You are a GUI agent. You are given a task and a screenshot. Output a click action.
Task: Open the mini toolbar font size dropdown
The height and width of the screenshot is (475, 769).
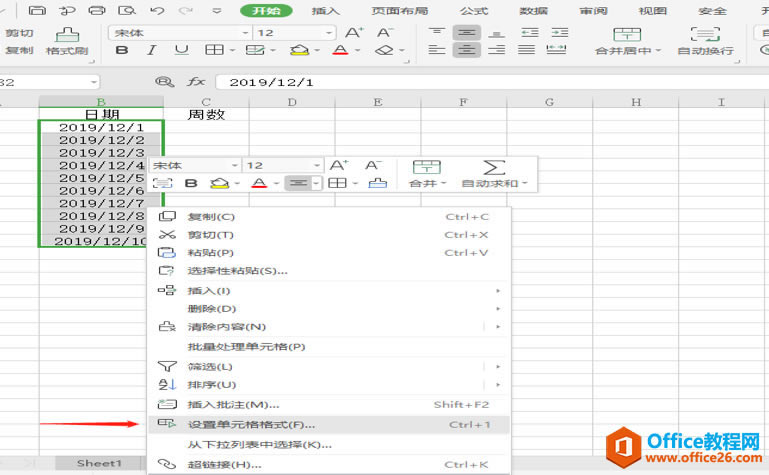click(317, 166)
